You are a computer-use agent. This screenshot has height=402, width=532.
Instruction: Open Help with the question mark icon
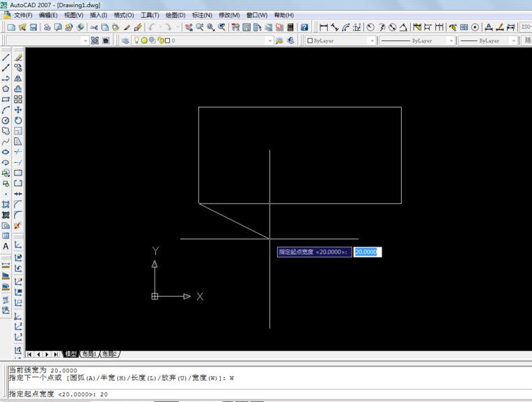point(304,27)
